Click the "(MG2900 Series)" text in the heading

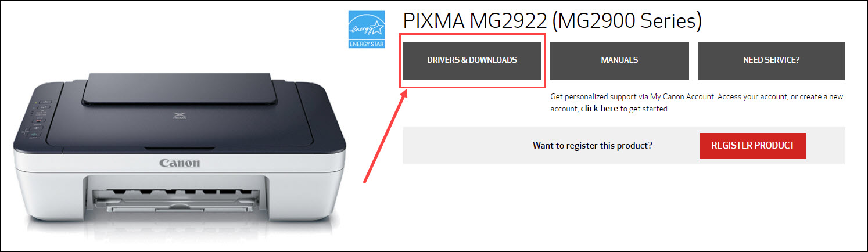[x=626, y=22]
